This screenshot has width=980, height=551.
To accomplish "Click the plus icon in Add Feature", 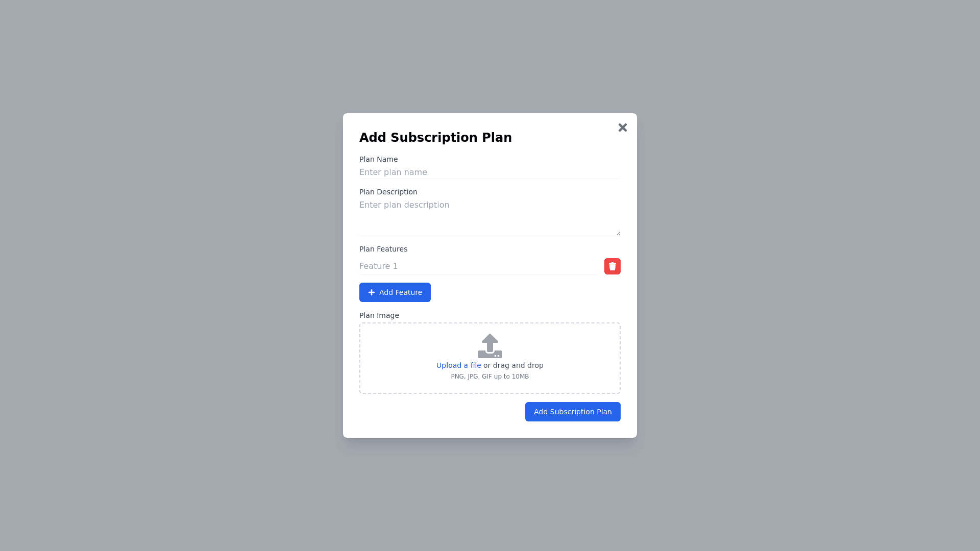I will [372, 292].
